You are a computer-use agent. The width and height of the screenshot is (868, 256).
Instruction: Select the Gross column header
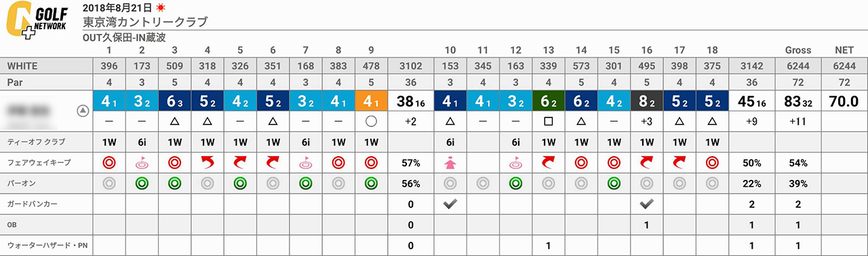point(798,50)
